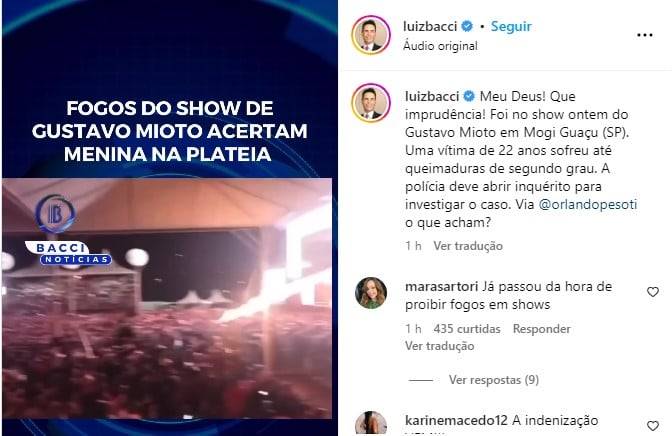Open karinemacedo12 username link

pyautogui.click(x=456, y=420)
